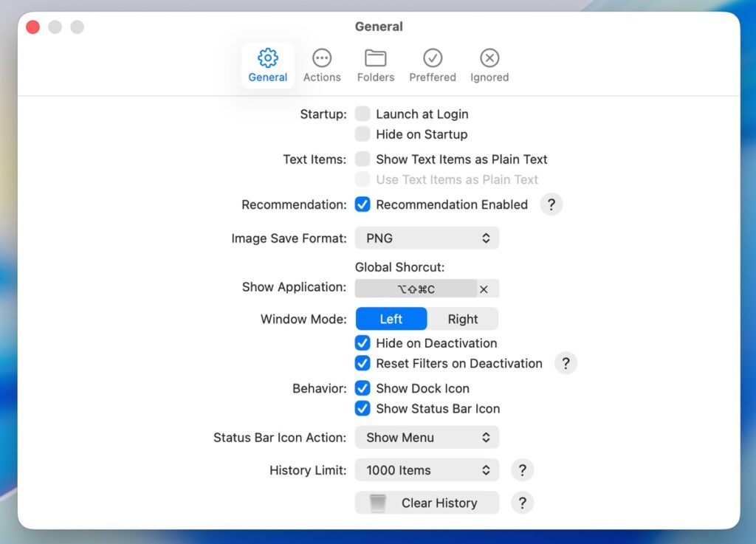This screenshot has height=544, width=756.
Task: Switch to the Folders tab
Action: coord(375,65)
